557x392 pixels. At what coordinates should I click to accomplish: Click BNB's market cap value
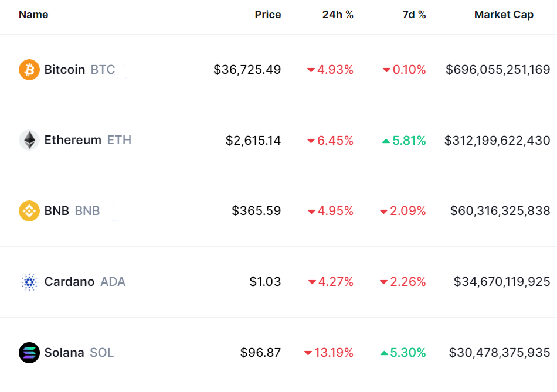pos(500,211)
